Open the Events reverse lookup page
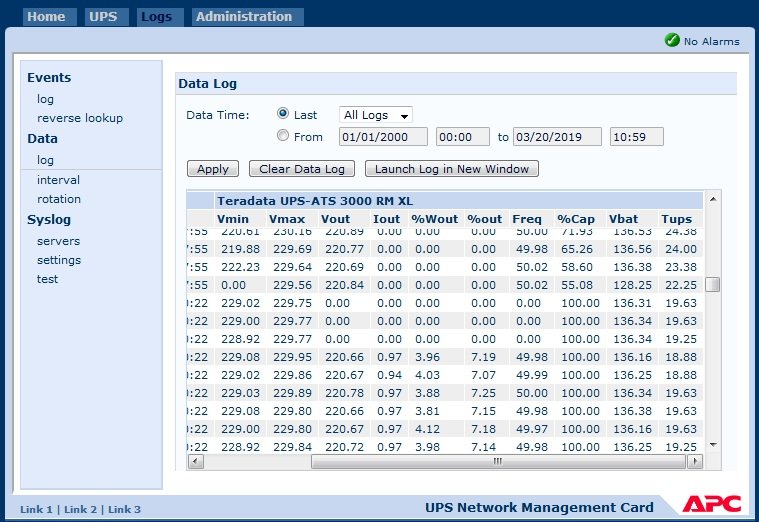The height and width of the screenshot is (522, 759). 80,118
